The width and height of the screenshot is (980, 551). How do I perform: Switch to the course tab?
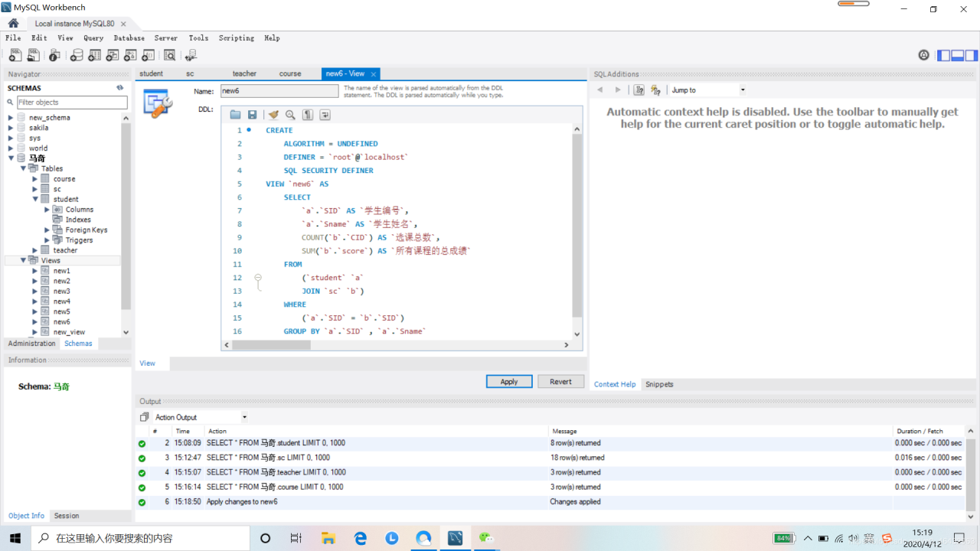coord(290,73)
